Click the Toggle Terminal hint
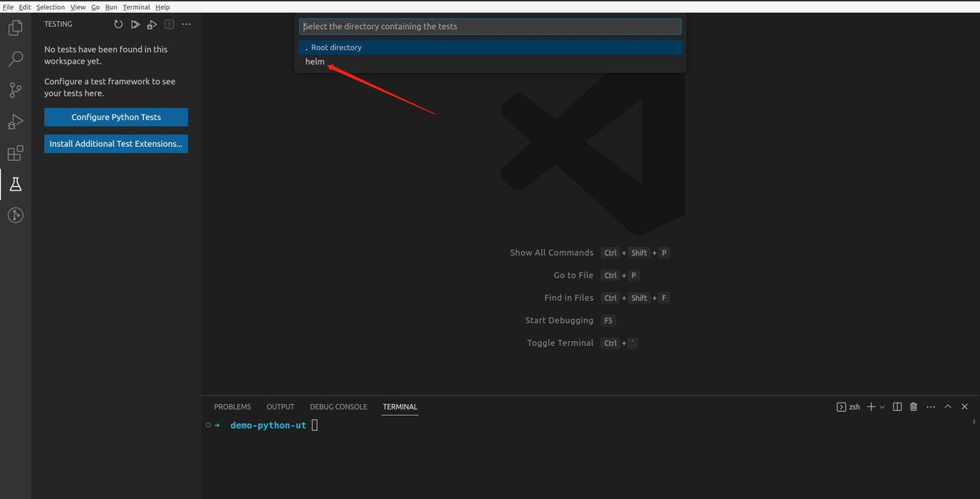 tap(560, 343)
